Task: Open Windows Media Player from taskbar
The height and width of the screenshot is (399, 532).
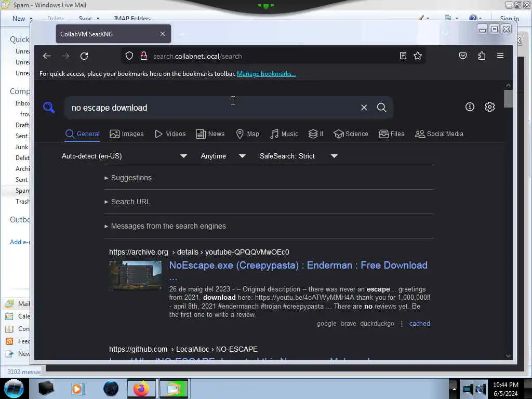Action: point(77,389)
